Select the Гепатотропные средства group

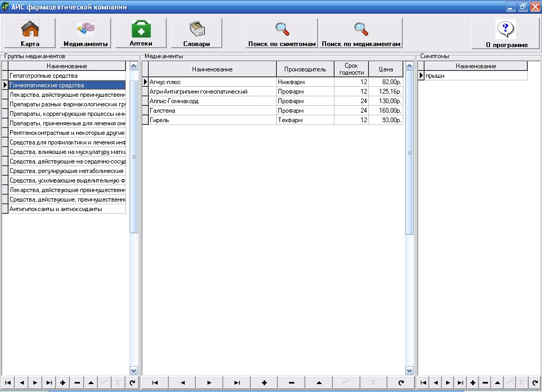tap(67, 76)
